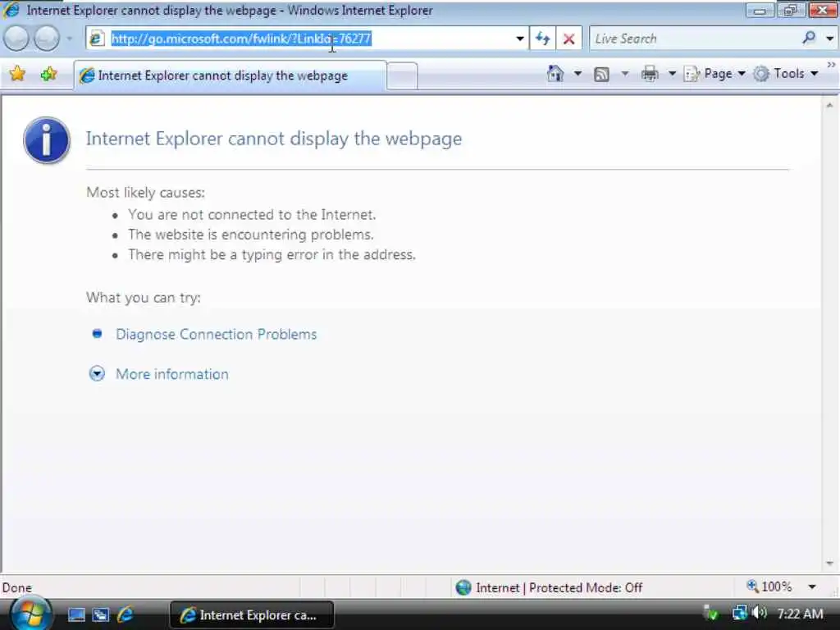Open the Windows Start orb

(x=30, y=614)
